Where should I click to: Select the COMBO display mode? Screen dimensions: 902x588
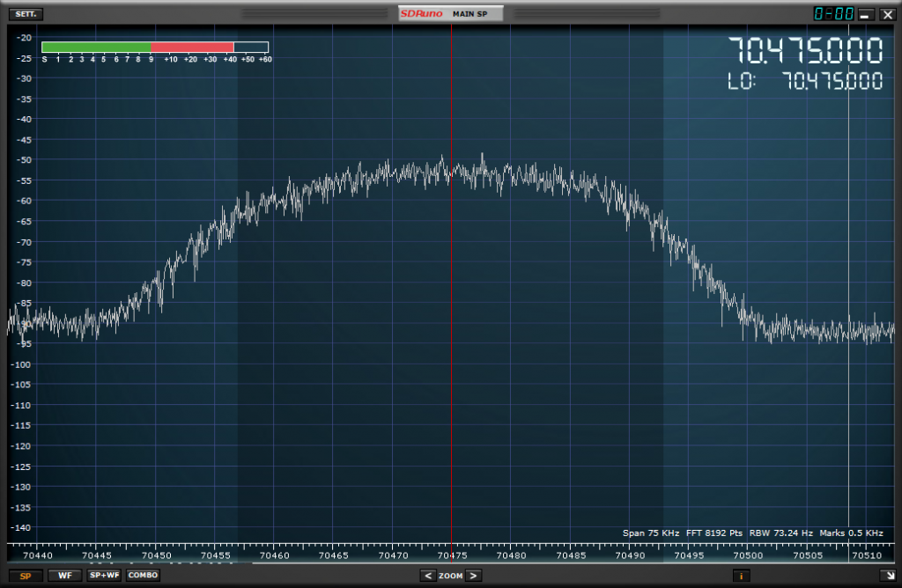144,576
